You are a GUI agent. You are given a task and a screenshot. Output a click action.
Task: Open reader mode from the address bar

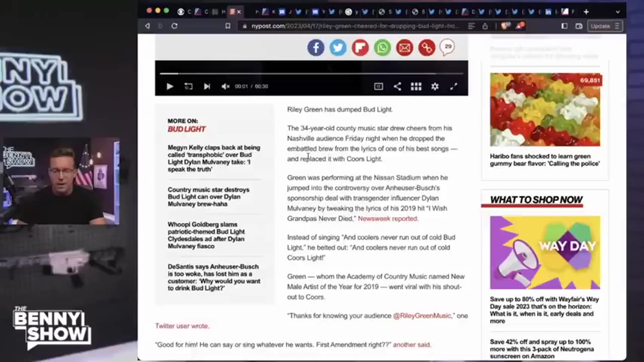[x=471, y=26]
